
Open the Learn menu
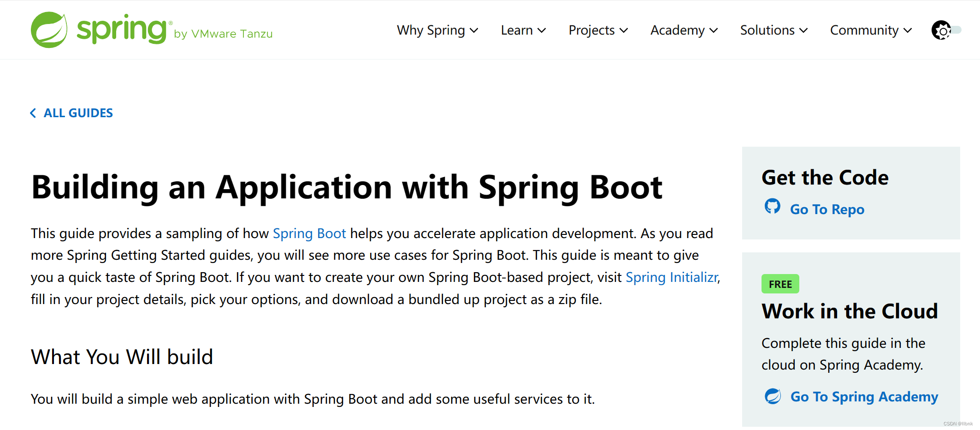point(523,30)
